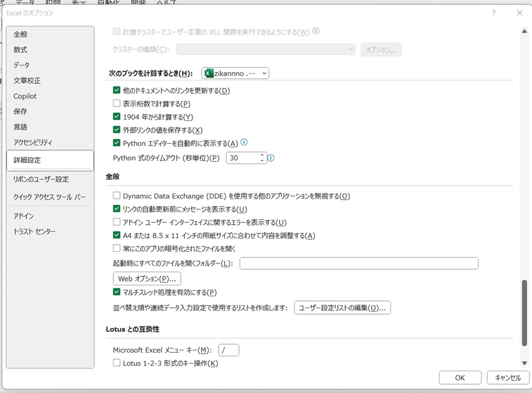Select the 言語 category

point(50,127)
